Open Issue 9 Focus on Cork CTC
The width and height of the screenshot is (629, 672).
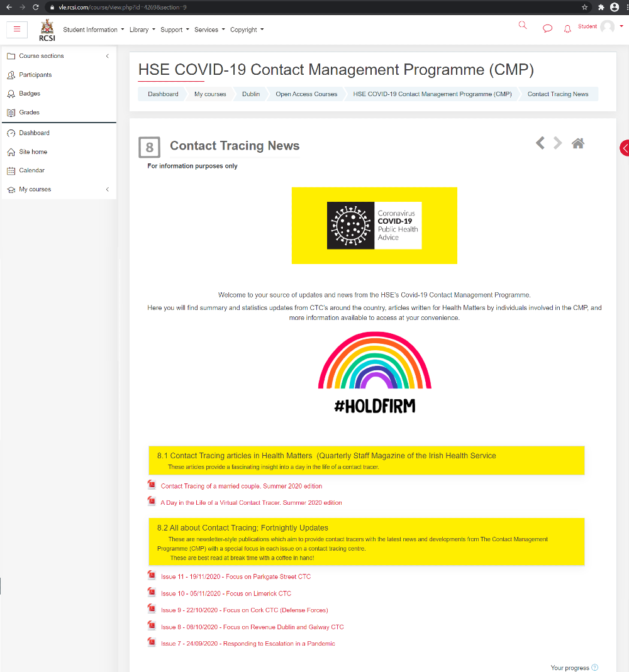tap(245, 610)
